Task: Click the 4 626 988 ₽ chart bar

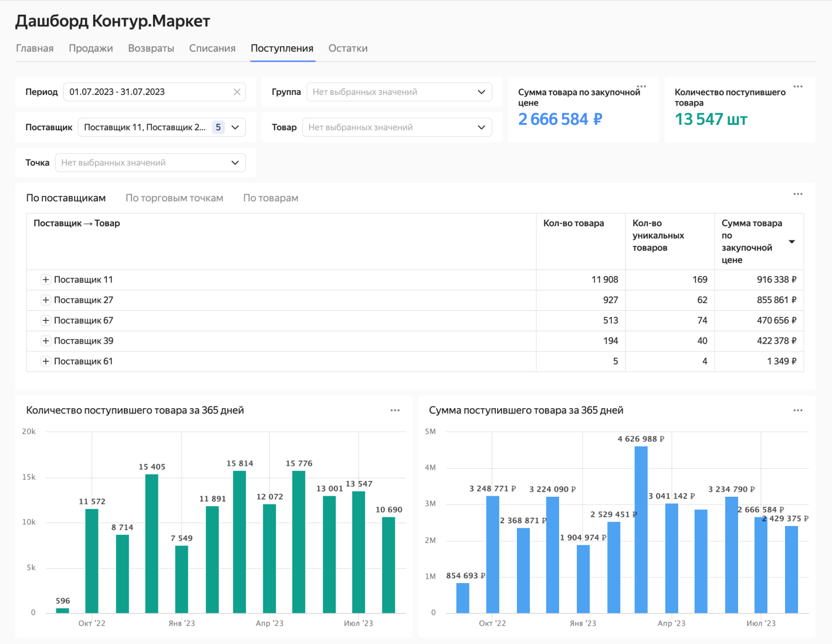Action: click(x=641, y=529)
